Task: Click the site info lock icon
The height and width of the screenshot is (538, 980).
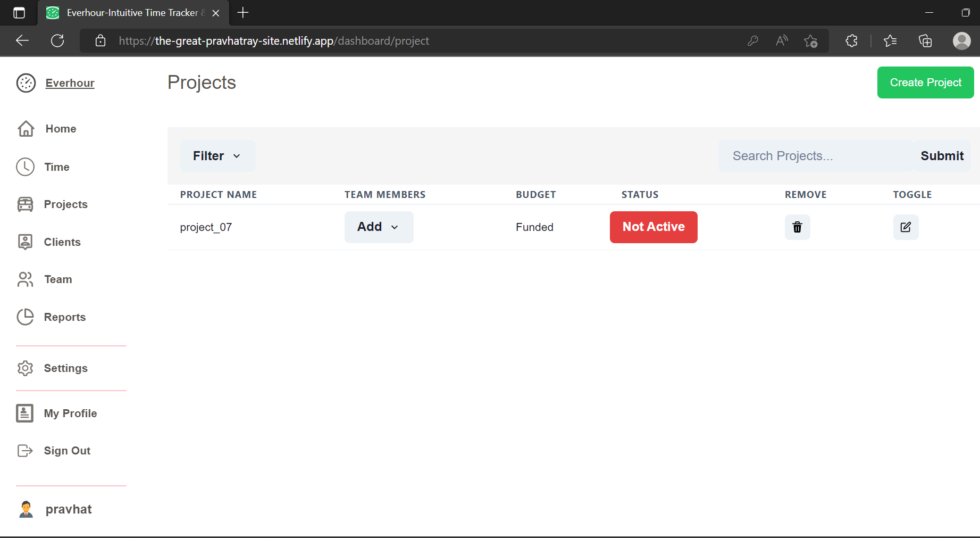Action: point(100,41)
